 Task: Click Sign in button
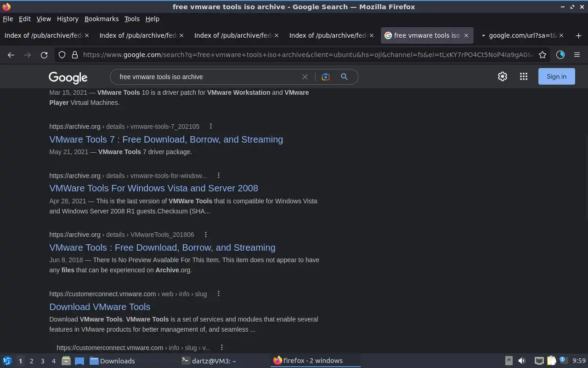click(556, 77)
